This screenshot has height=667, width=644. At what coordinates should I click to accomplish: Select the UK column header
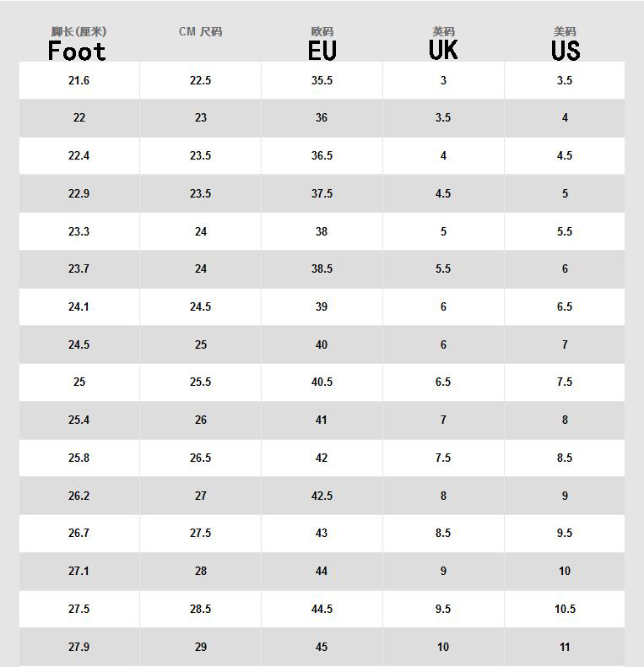point(443,49)
